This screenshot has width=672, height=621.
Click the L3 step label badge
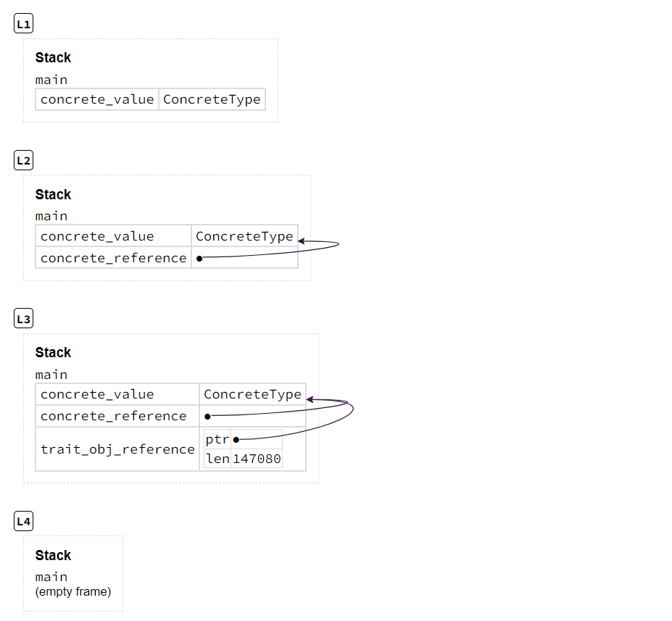[24, 319]
